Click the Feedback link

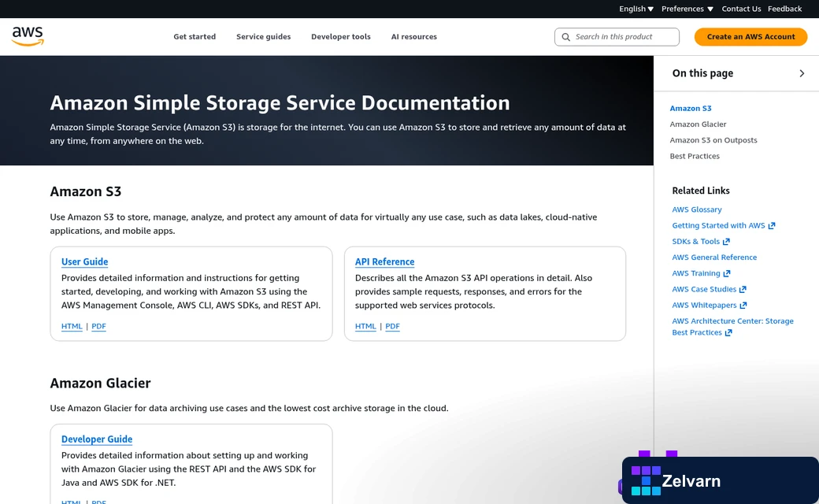click(784, 9)
